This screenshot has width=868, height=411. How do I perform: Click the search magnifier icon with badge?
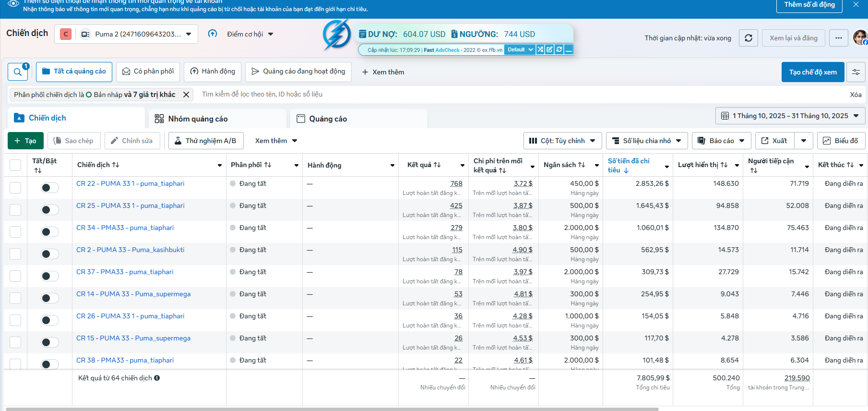pyautogui.click(x=18, y=72)
